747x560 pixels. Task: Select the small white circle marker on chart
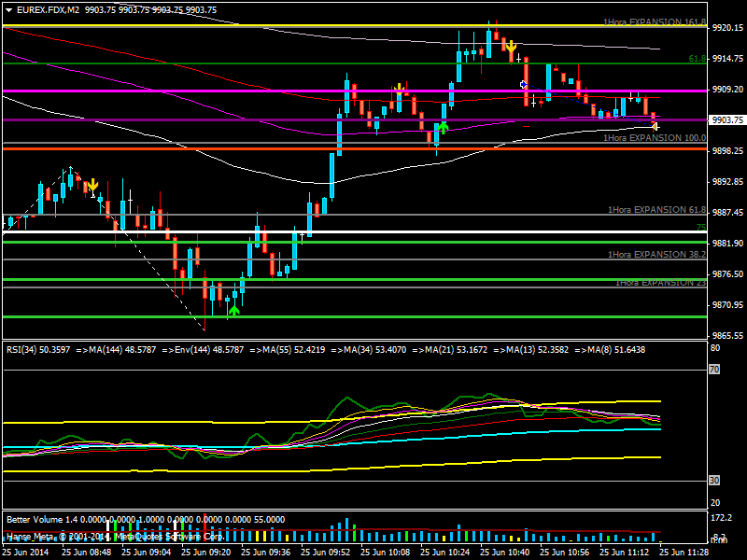pyautogui.click(x=524, y=85)
